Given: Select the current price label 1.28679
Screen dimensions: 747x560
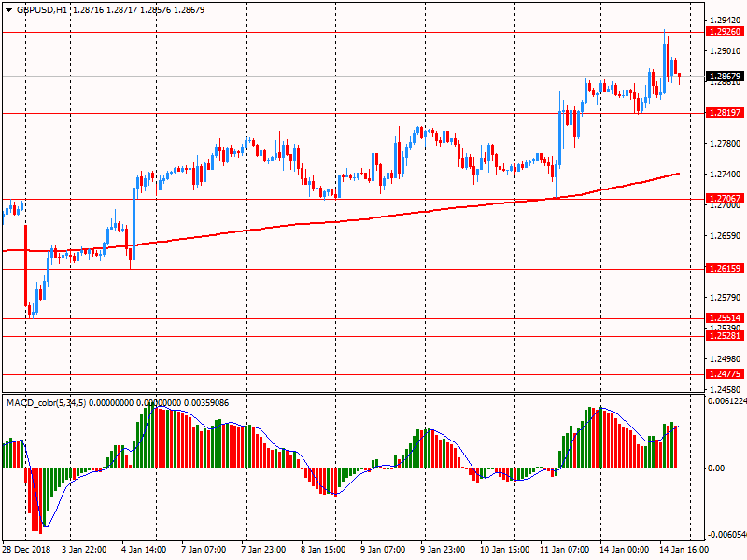Looking at the screenshot, I should 725,77.
